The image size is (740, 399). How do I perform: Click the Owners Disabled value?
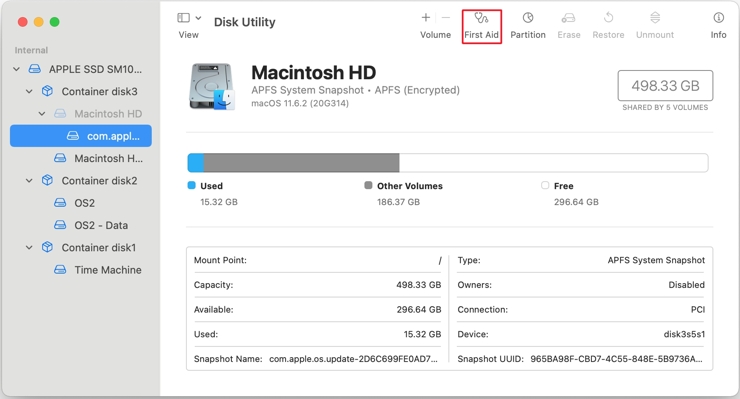click(x=686, y=285)
